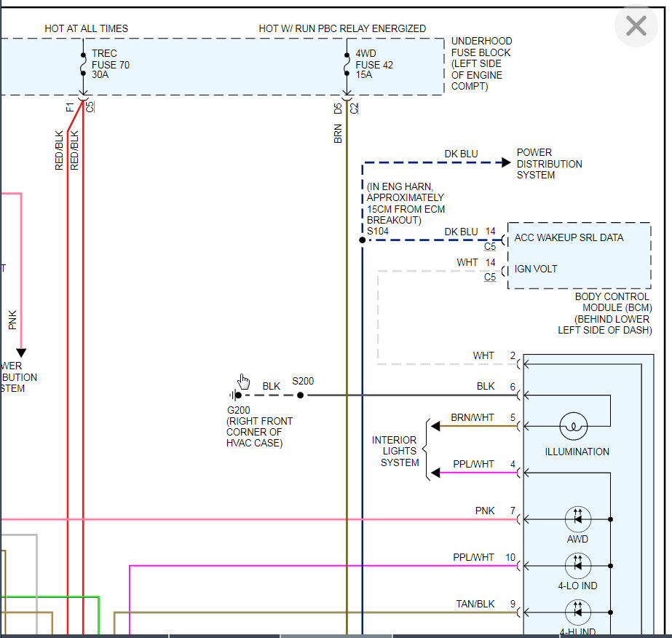Close the wiring diagram viewer

pyautogui.click(x=636, y=25)
